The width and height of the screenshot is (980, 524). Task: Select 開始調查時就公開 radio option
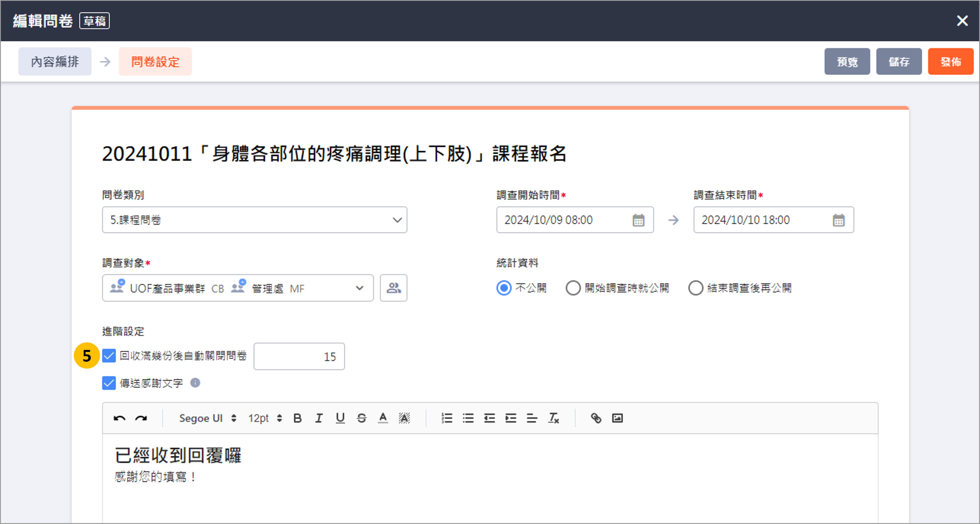click(573, 288)
